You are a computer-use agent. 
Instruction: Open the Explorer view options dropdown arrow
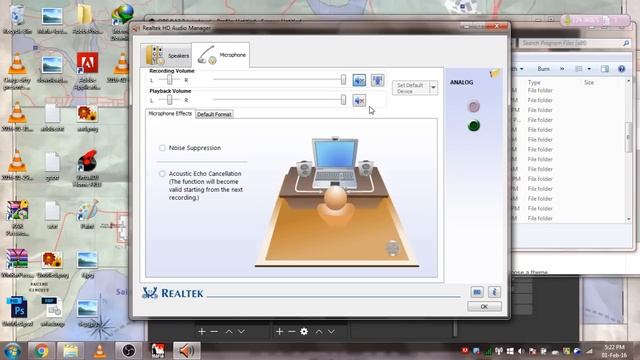(589, 69)
